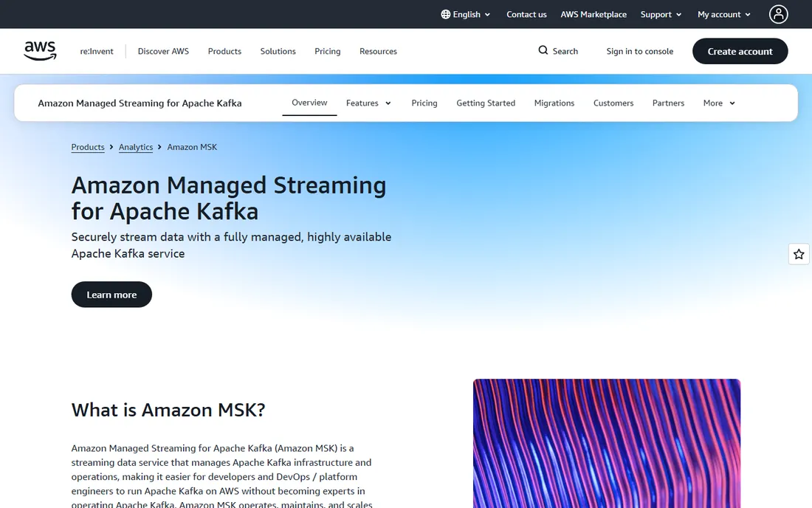Click the Contact us link
The width and height of the screenshot is (812, 508).
[x=526, y=15]
